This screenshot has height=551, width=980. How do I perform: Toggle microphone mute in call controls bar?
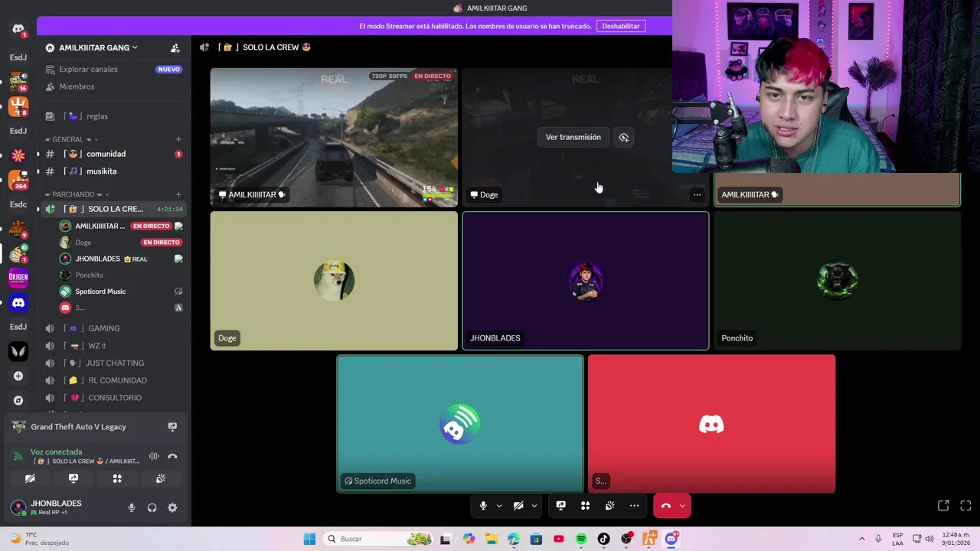click(483, 506)
